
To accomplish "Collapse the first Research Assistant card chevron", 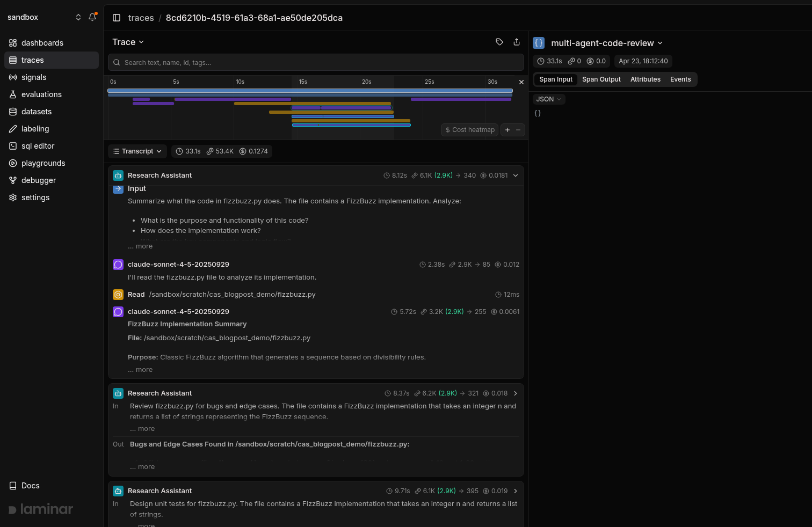I will click(516, 175).
